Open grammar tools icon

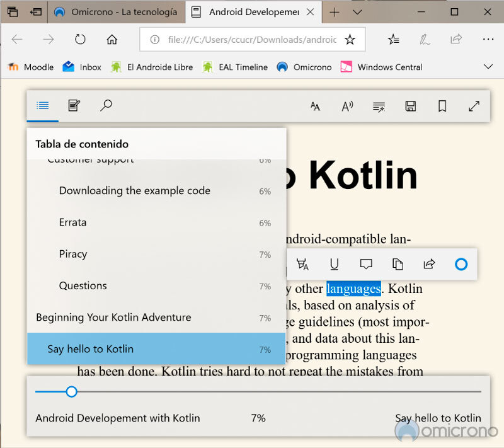click(379, 106)
